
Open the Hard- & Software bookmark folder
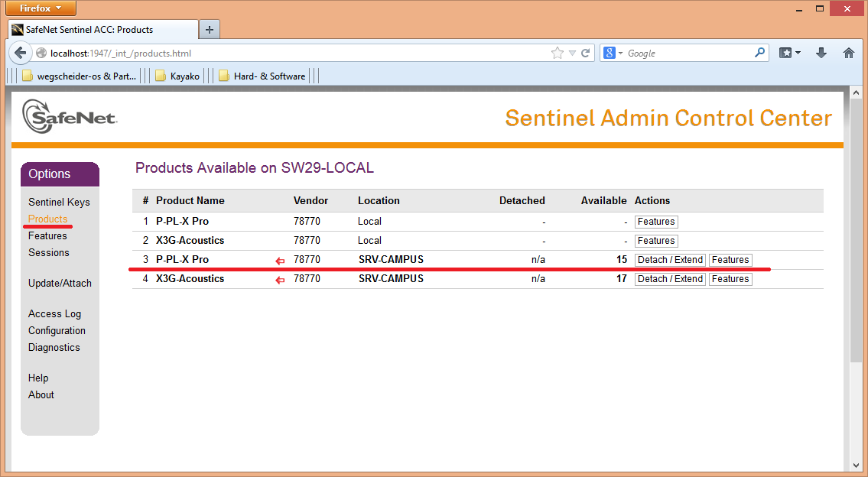[x=262, y=76]
